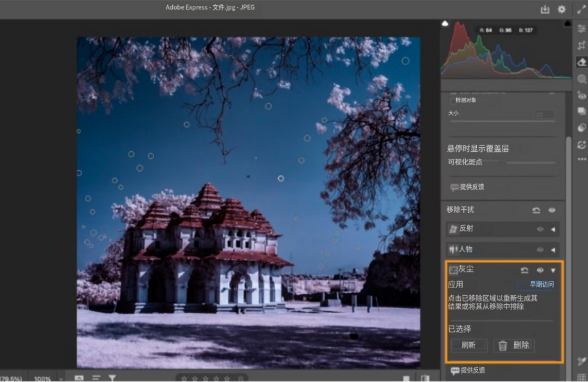
Task: Enter fullscreen with the expand arrows icon
Action: 582,9
